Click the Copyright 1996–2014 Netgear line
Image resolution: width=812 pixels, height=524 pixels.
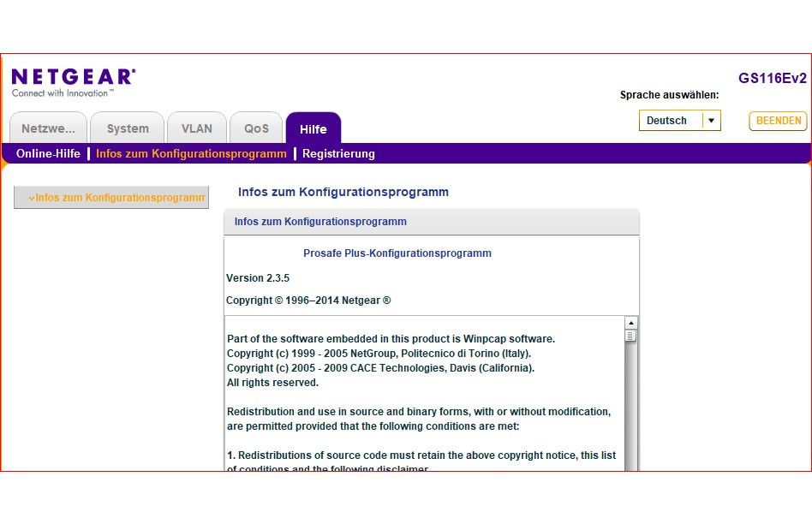click(308, 301)
